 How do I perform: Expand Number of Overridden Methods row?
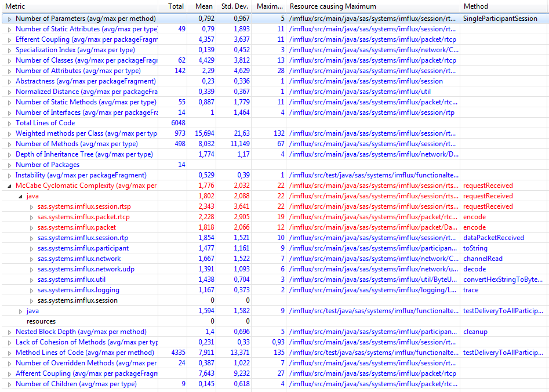(x=9, y=364)
